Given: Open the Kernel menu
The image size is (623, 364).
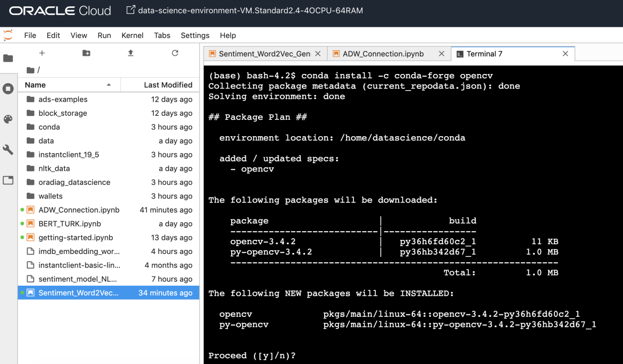Looking at the screenshot, I should (132, 36).
